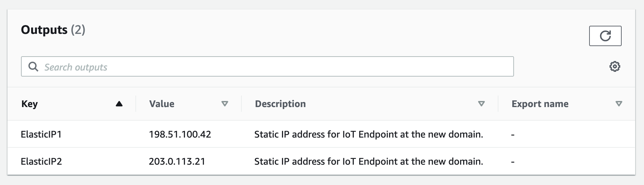Click ElasticIP2 description text

click(x=369, y=161)
